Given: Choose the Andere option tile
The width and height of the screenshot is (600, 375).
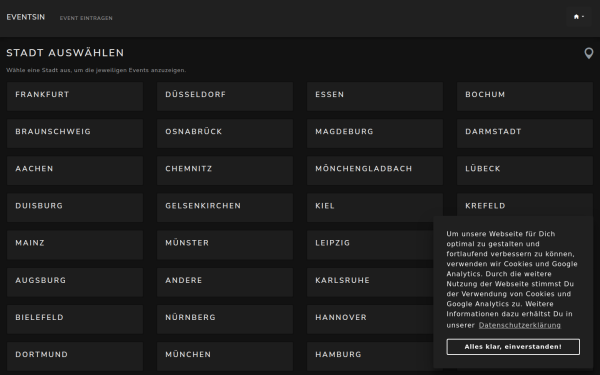Looking at the screenshot, I should 225,282.
